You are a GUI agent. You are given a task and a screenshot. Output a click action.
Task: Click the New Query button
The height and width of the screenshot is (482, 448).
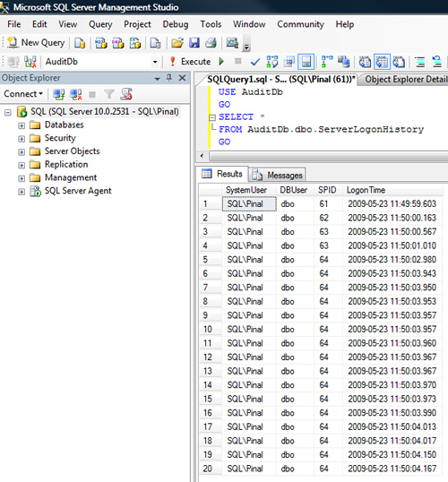tap(36, 42)
